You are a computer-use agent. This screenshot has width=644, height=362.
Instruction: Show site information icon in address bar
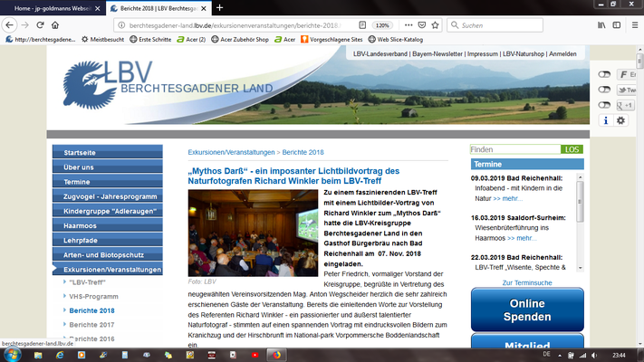click(121, 25)
